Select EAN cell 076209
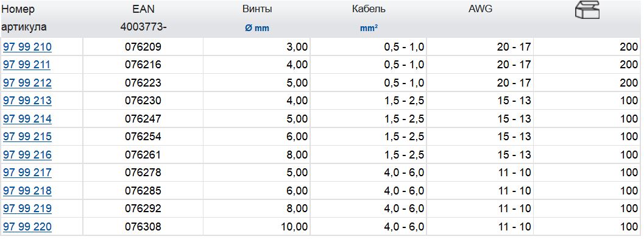 click(143, 47)
